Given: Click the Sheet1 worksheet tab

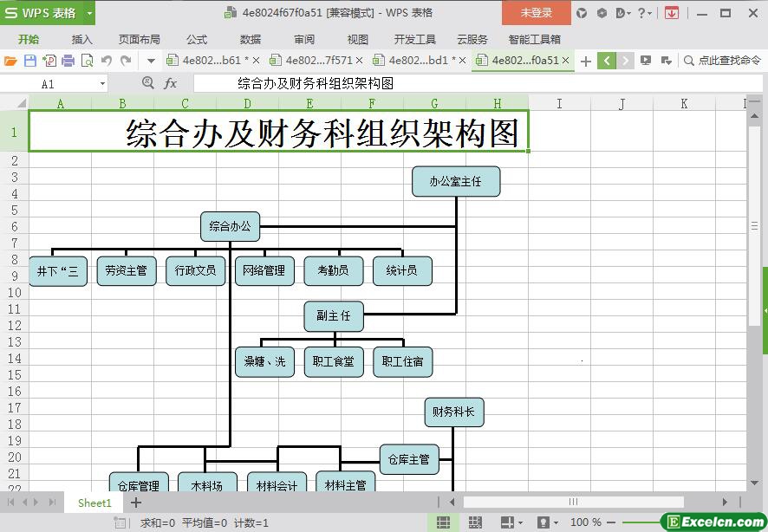Looking at the screenshot, I should pyautogui.click(x=94, y=503).
